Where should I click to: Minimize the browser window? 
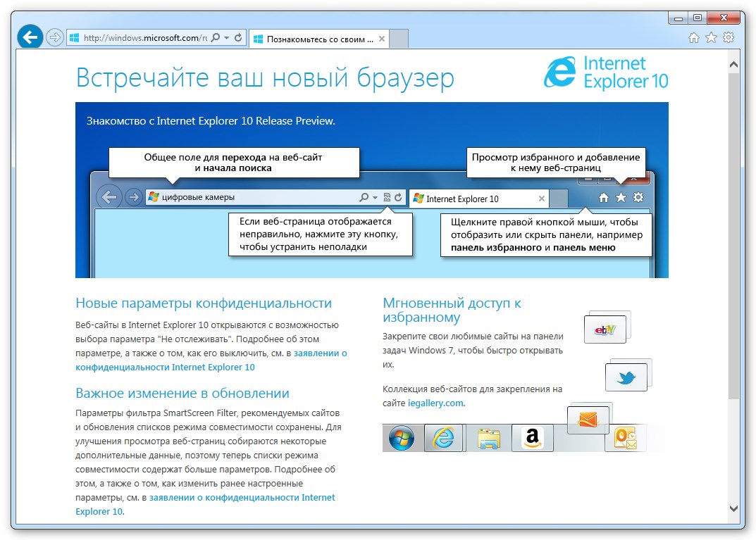pyautogui.click(x=678, y=18)
